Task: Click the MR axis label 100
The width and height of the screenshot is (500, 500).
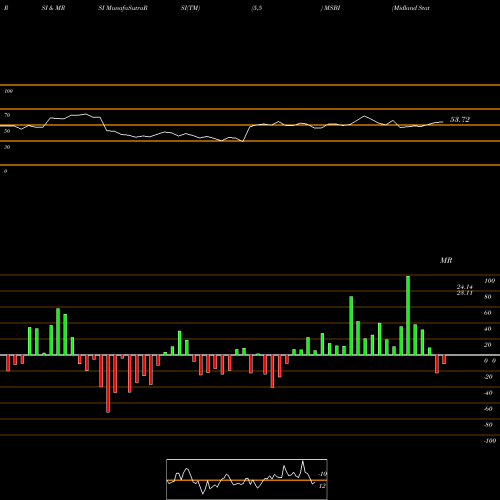Action: [490, 281]
